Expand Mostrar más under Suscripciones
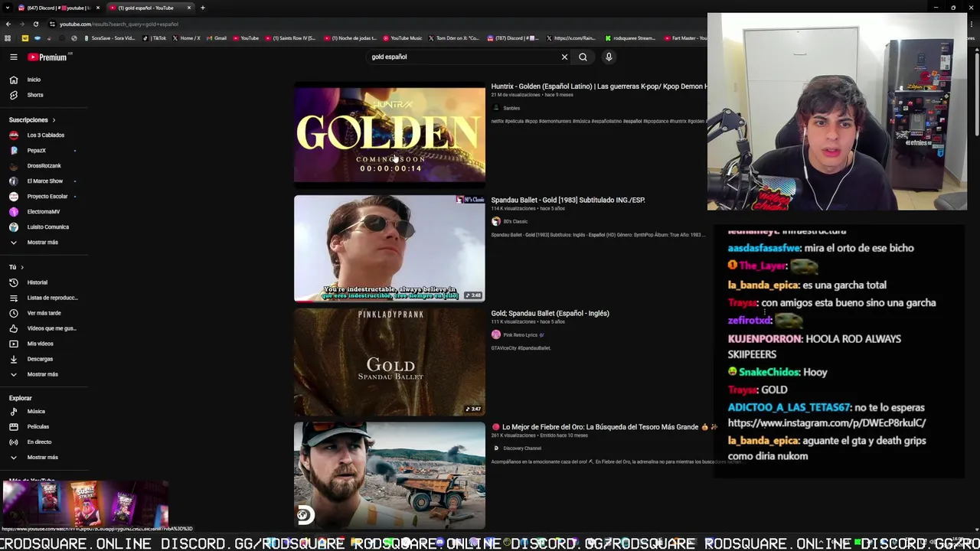Viewport: 980px width, 551px height. [42, 243]
